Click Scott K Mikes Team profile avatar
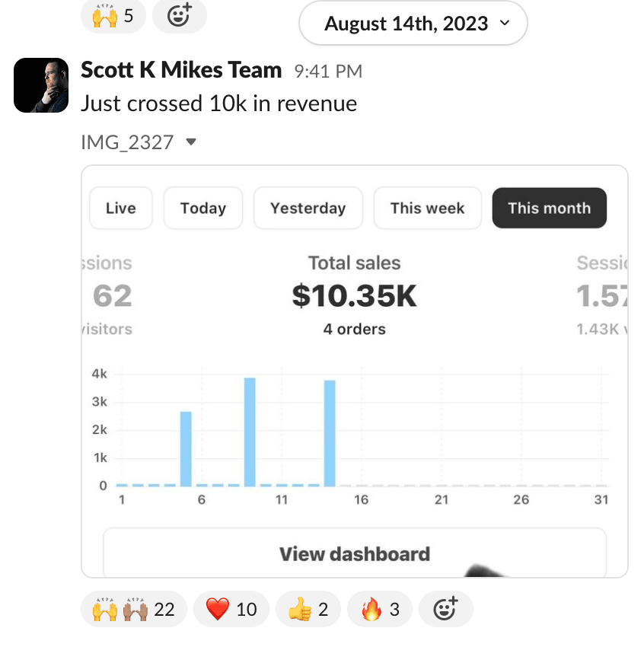 pyautogui.click(x=41, y=84)
